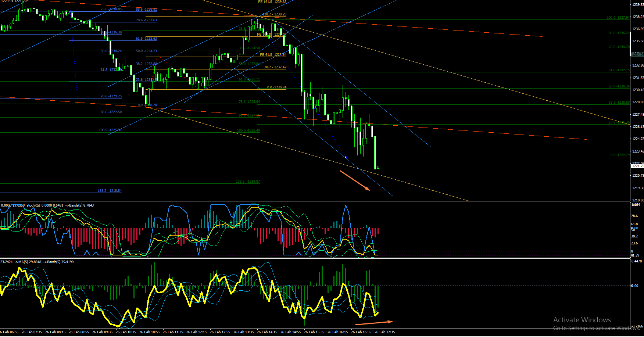This screenshot has height=337, width=644.
Task: Click the orange label "138.2 - 1238.29"
Action: click(274, 14)
